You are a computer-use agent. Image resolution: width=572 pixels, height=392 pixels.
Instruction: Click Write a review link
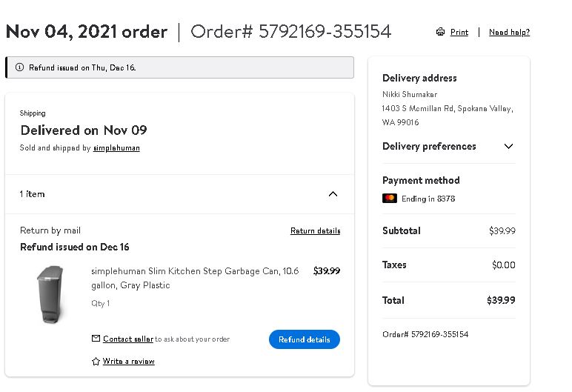click(x=128, y=361)
